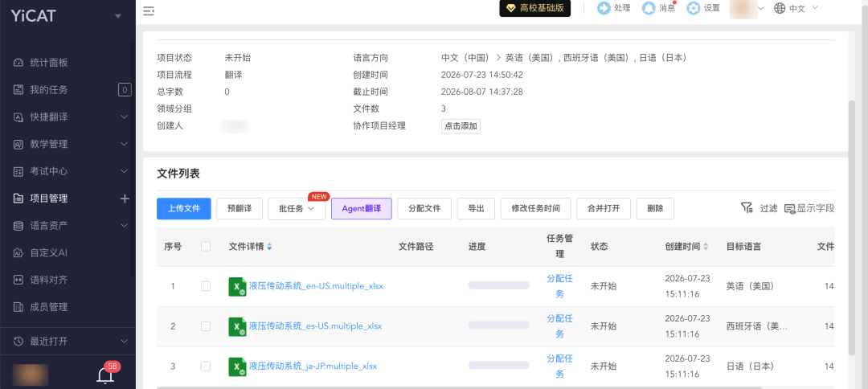Click 分配任务 for the en-US file
Viewport: 868px width, 389px height.
click(x=559, y=286)
